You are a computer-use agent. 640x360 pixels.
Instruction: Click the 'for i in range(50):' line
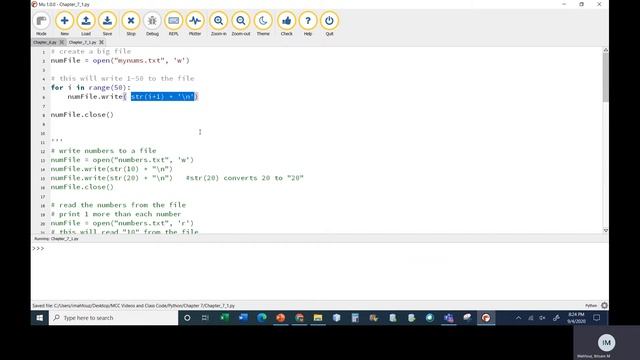91,87
